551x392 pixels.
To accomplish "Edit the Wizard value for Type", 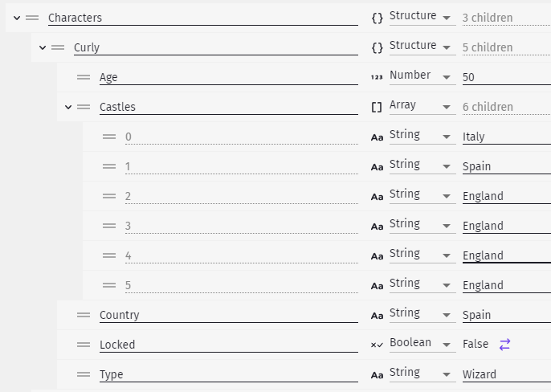I will click(x=507, y=374).
